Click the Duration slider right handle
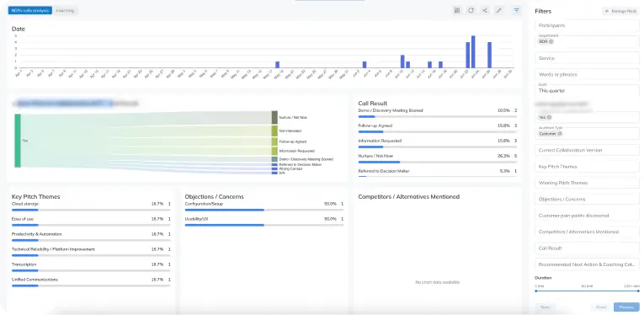The height and width of the screenshot is (315, 644). click(639, 291)
